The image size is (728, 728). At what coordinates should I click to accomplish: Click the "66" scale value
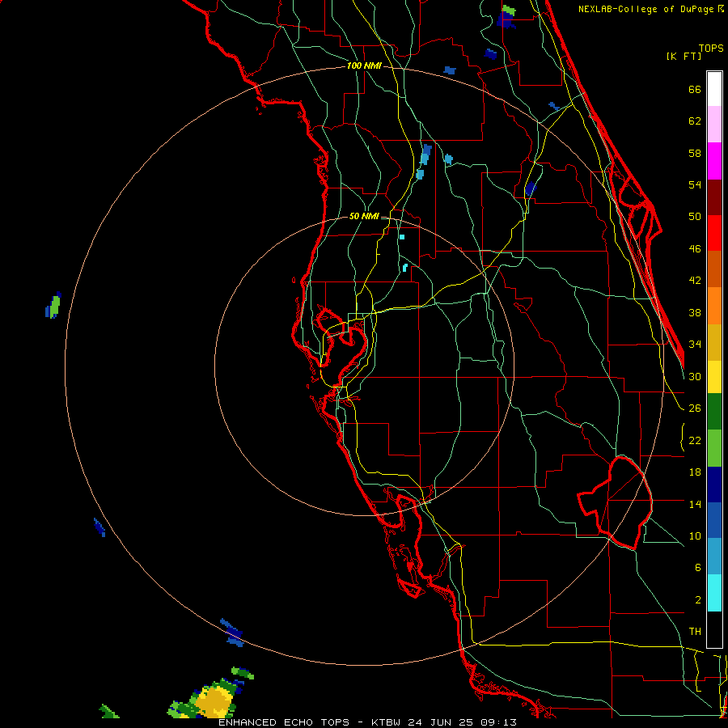(695, 90)
